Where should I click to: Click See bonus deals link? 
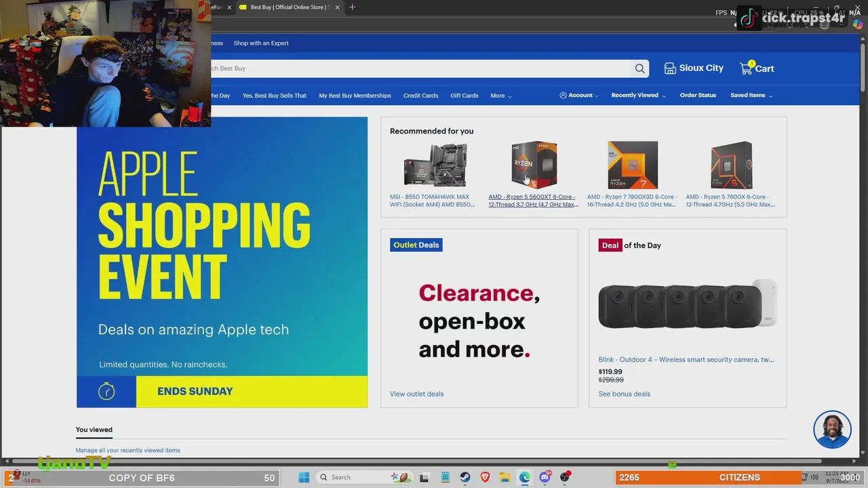point(624,394)
